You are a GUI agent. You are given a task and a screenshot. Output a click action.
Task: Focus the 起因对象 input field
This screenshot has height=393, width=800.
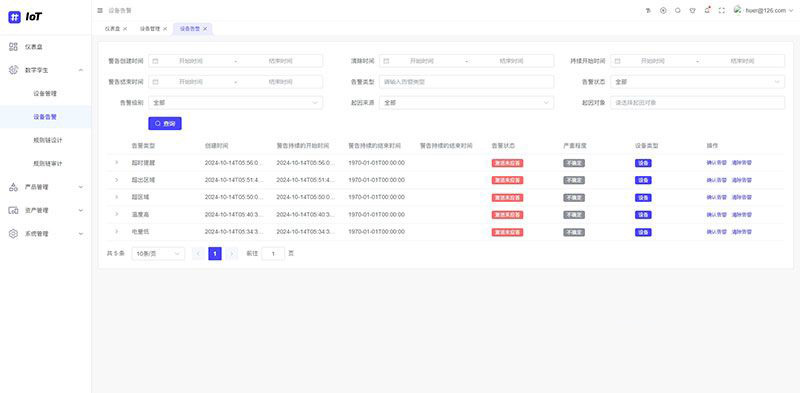pos(697,103)
